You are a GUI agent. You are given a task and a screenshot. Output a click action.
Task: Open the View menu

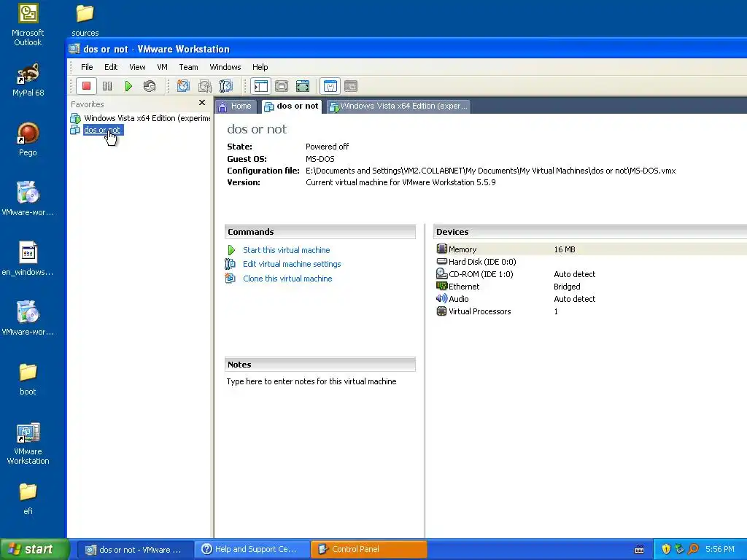(x=137, y=67)
